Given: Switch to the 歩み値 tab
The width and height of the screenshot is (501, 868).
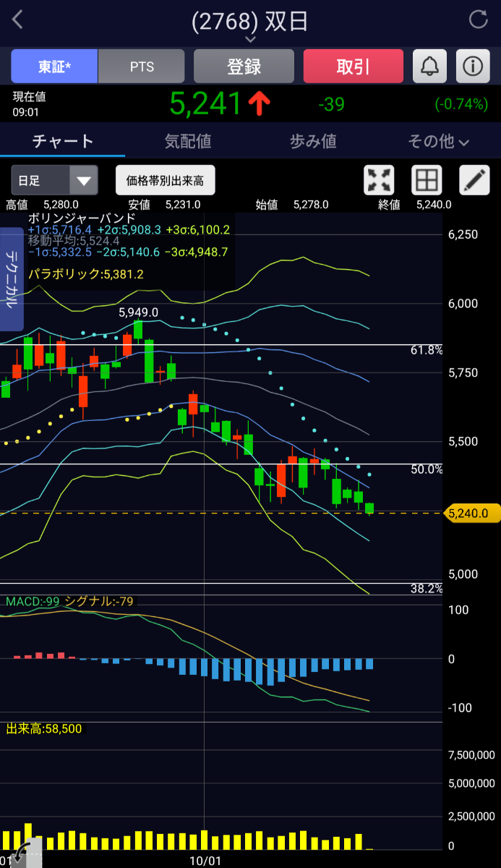Looking at the screenshot, I should [x=313, y=141].
